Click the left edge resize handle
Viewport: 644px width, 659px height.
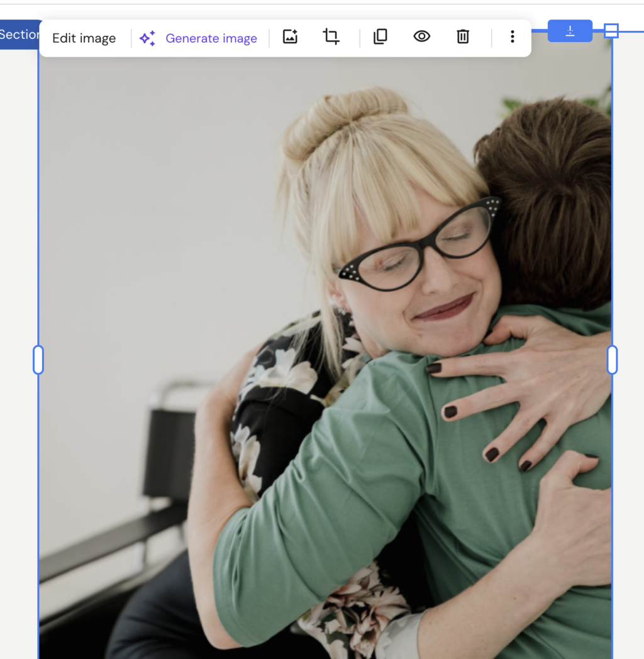38,360
